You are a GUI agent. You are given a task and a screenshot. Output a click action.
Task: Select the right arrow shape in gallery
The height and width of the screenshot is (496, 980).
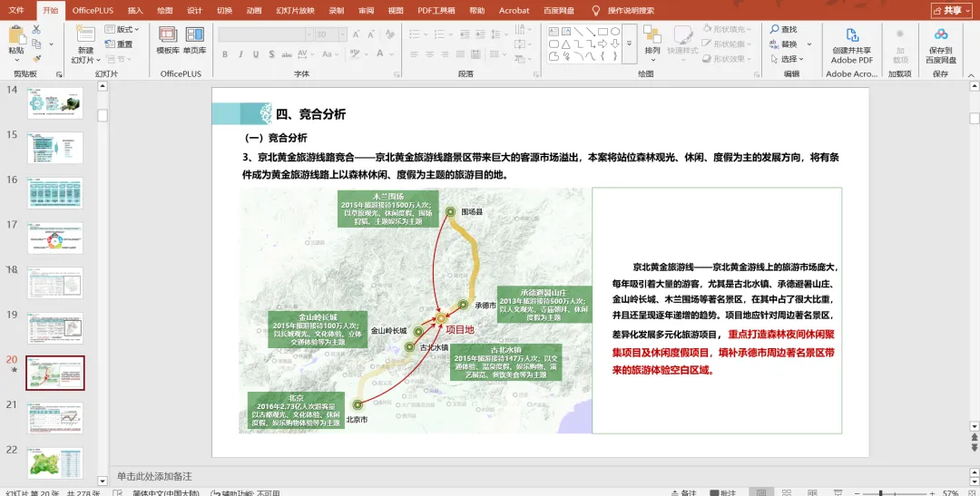(x=603, y=44)
